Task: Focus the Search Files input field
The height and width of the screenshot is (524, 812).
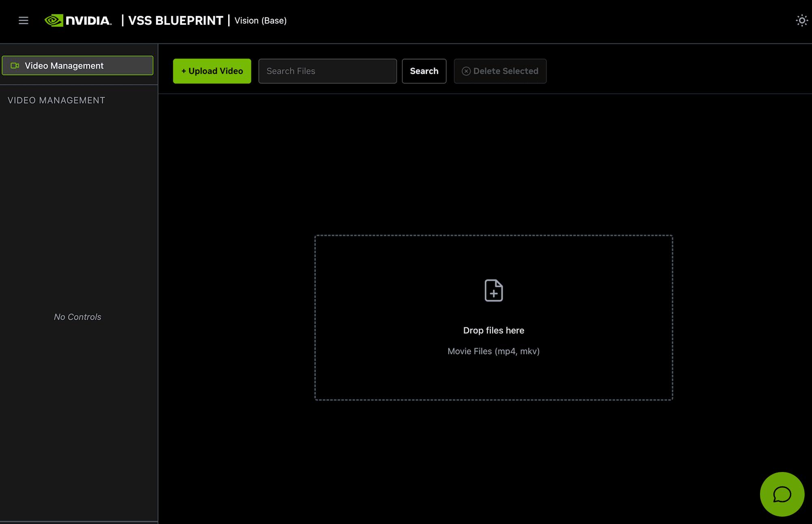Action: click(x=327, y=71)
